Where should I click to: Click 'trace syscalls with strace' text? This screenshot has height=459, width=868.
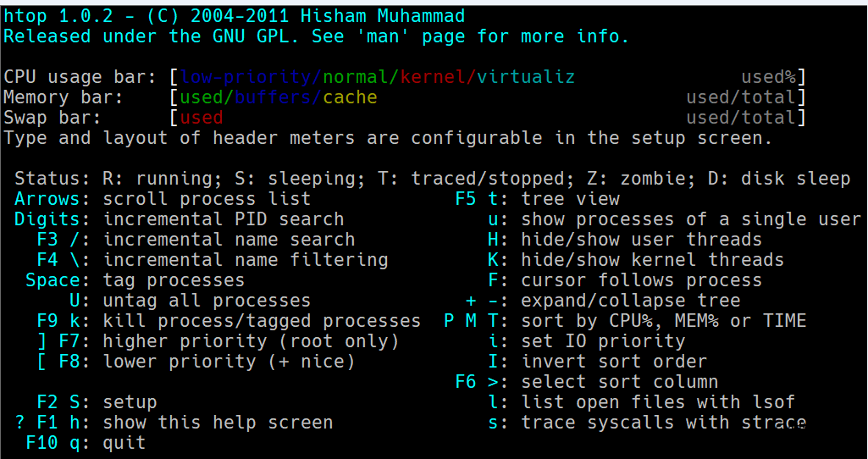[664, 423]
